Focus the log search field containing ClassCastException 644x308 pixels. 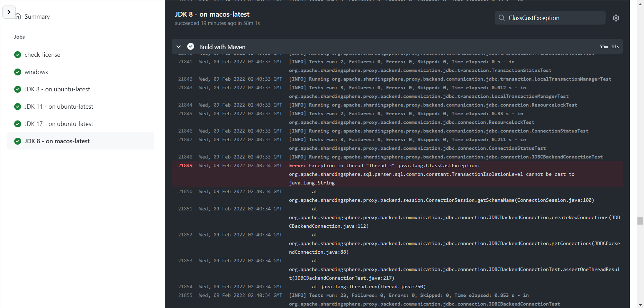(550, 18)
